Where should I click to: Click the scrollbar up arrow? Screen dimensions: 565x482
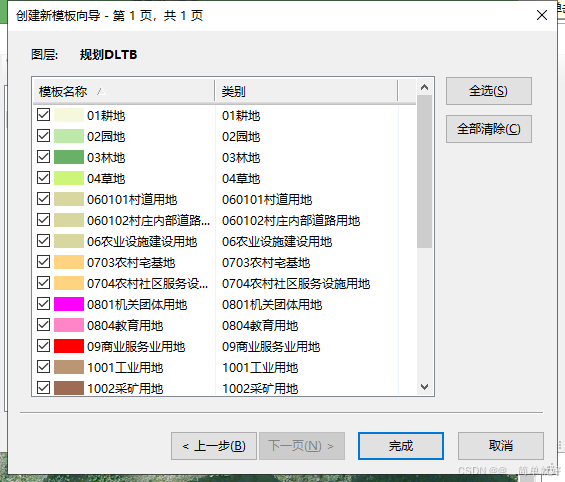424,87
